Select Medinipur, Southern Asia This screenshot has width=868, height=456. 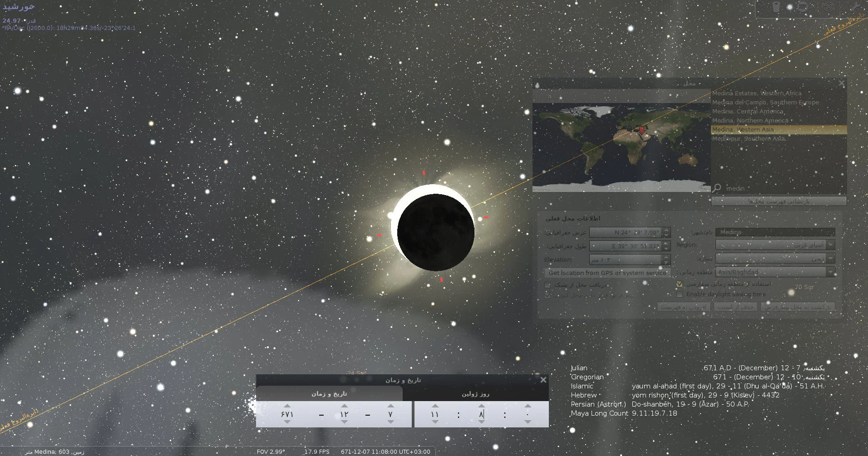point(779,139)
